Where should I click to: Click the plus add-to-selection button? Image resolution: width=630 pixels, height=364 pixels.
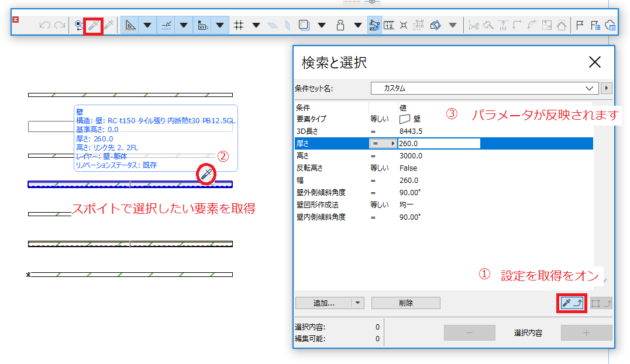586,332
